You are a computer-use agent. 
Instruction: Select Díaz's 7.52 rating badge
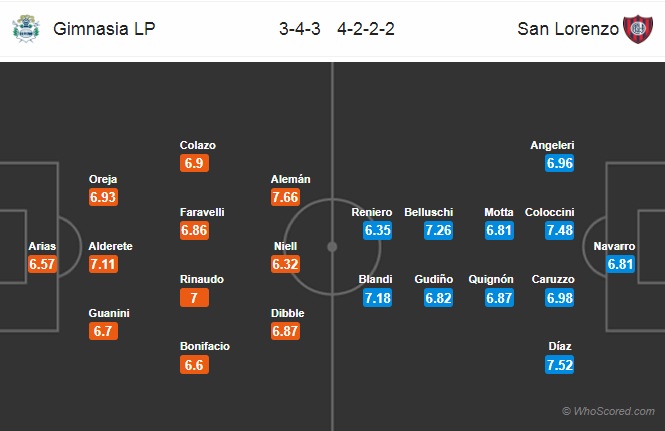[x=559, y=365]
